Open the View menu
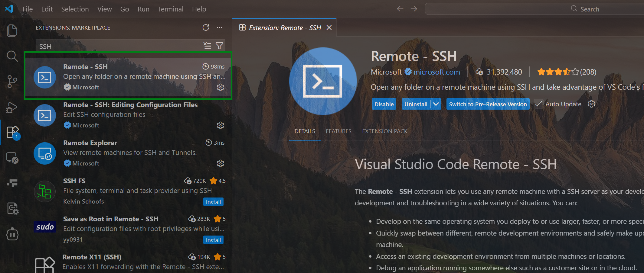 pyautogui.click(x=104, y=9)
